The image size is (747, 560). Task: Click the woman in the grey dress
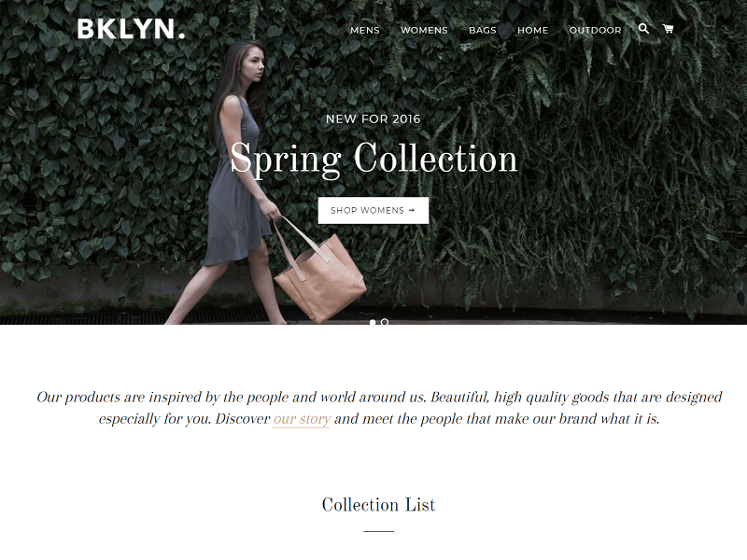(x=233, y=181)
